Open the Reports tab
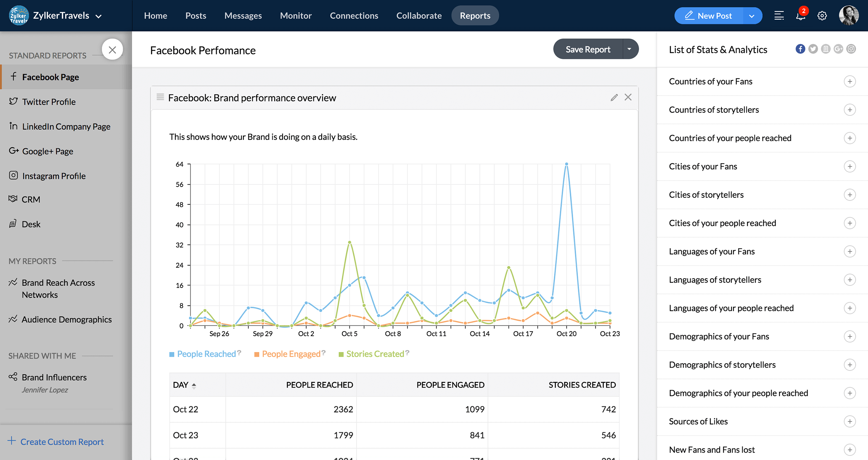 click(x=475, y=16)
